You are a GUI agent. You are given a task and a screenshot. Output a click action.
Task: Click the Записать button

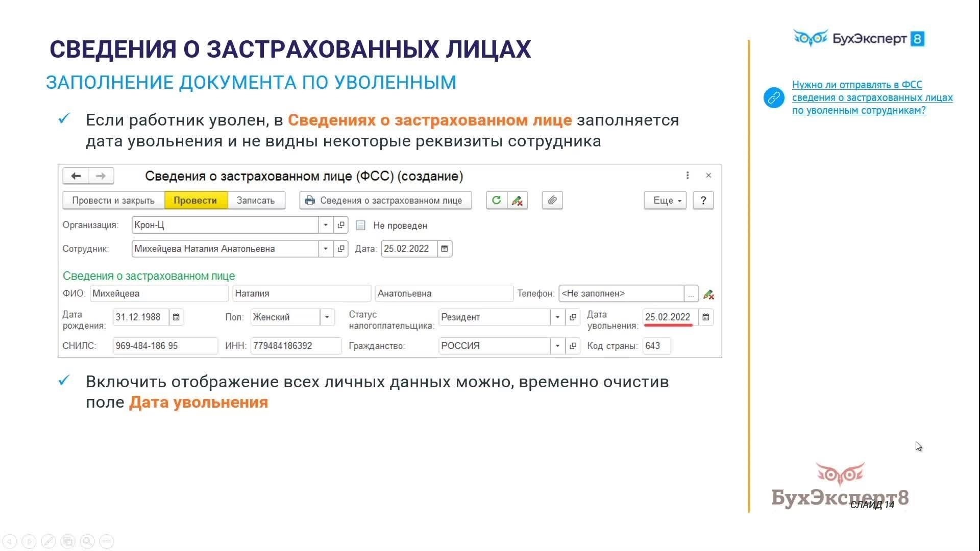coord(256,201)
